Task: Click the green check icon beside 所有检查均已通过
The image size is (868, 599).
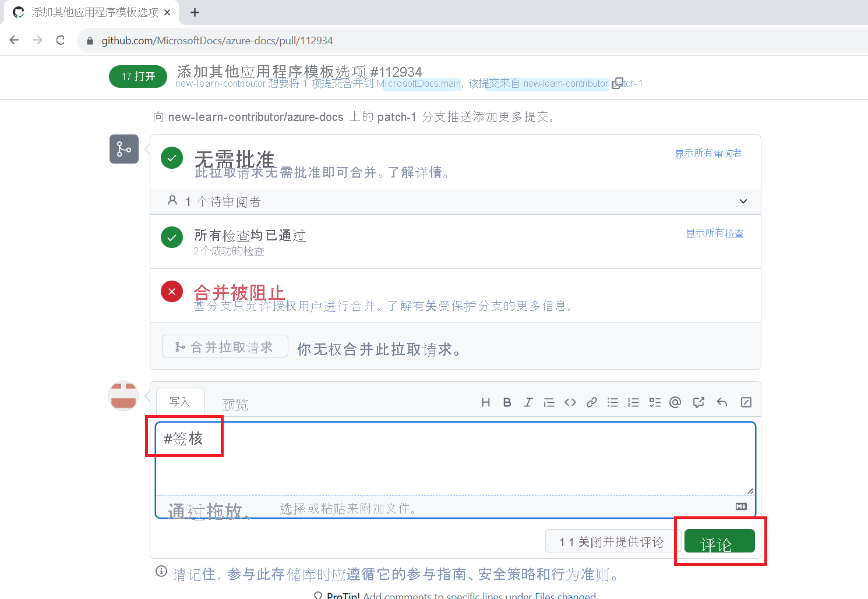Action: tap(172, 237)
